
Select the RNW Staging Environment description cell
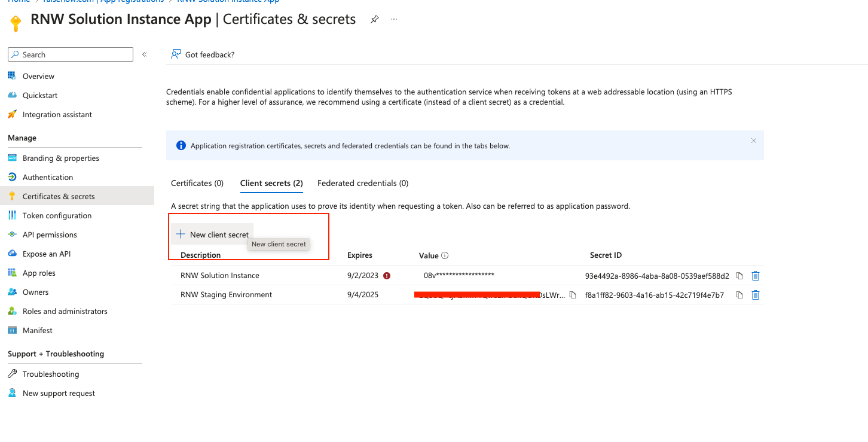[x=227, y=295]
